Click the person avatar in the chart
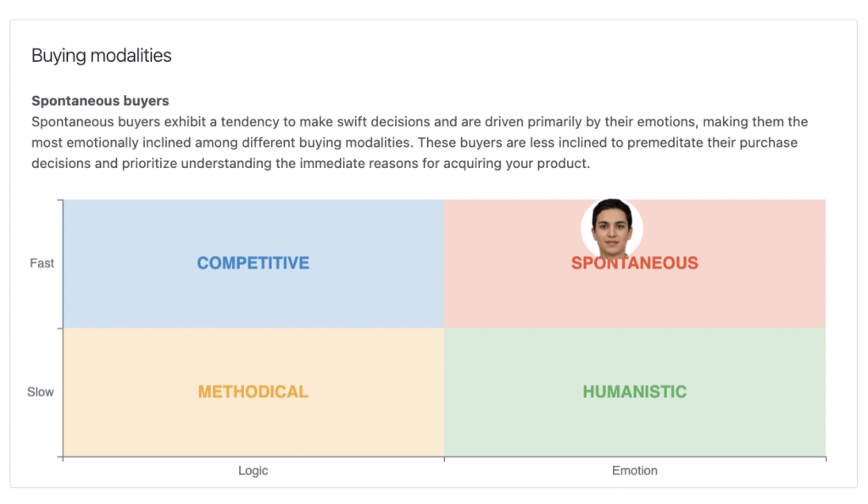 click(612, 229)
